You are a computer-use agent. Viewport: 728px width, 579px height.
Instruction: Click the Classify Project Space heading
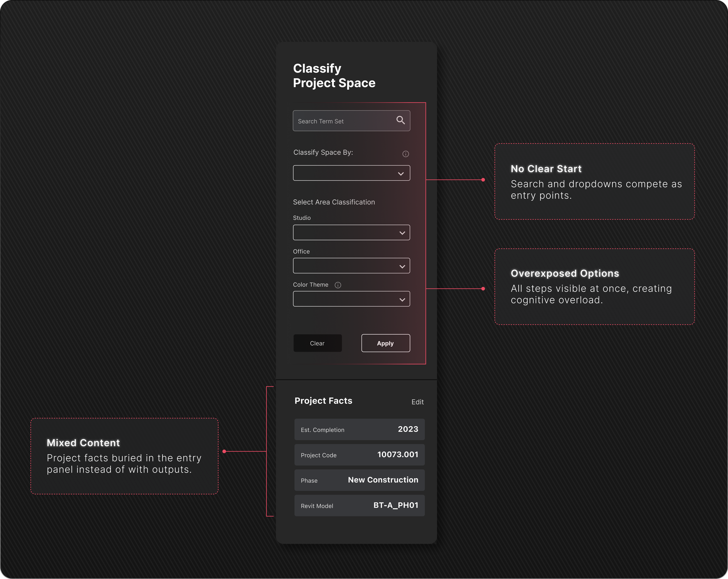[334, 76]
